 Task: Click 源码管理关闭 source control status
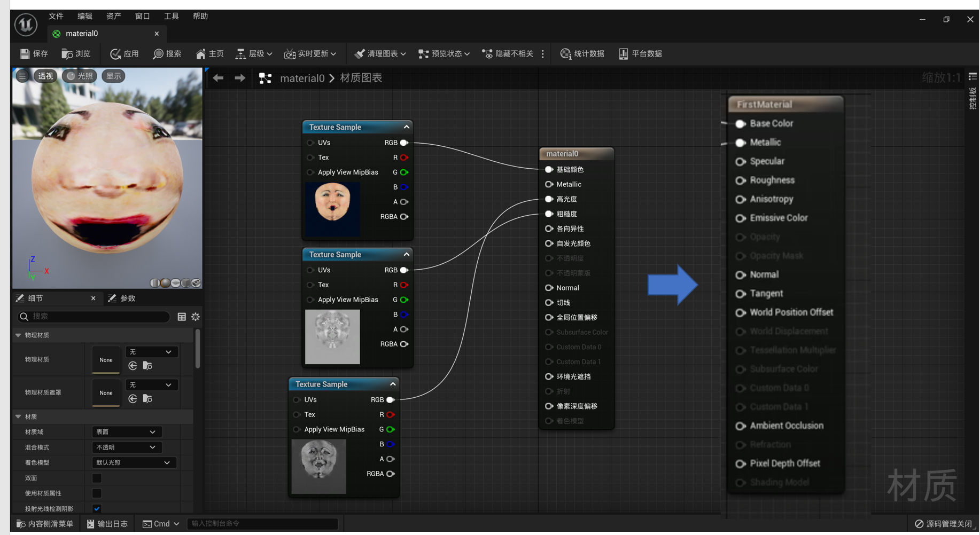tap(943, 524)
